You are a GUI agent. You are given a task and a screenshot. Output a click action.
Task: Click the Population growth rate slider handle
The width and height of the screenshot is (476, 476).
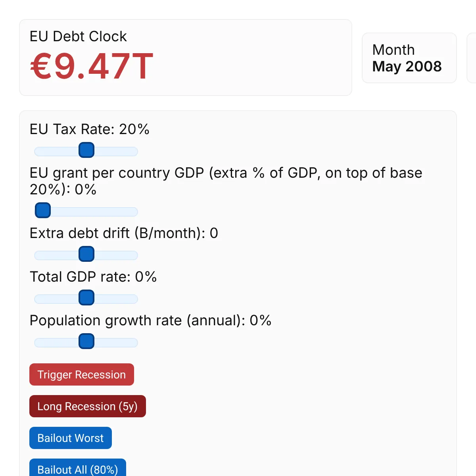point(86,342)
